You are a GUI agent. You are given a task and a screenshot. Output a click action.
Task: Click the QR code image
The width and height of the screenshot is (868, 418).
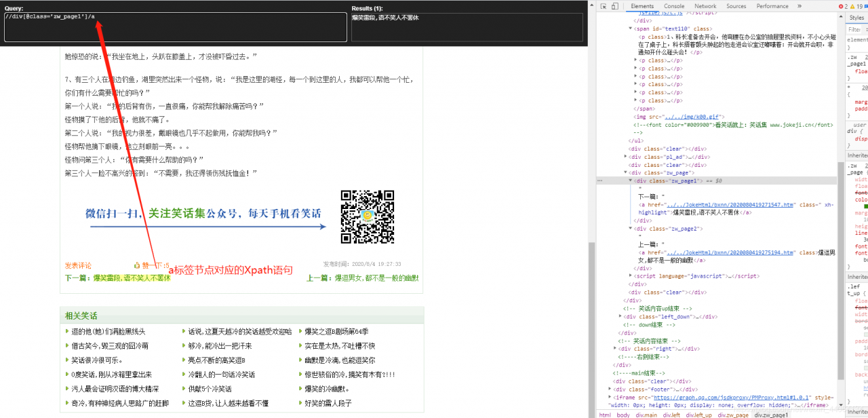(x=367, y=216)
